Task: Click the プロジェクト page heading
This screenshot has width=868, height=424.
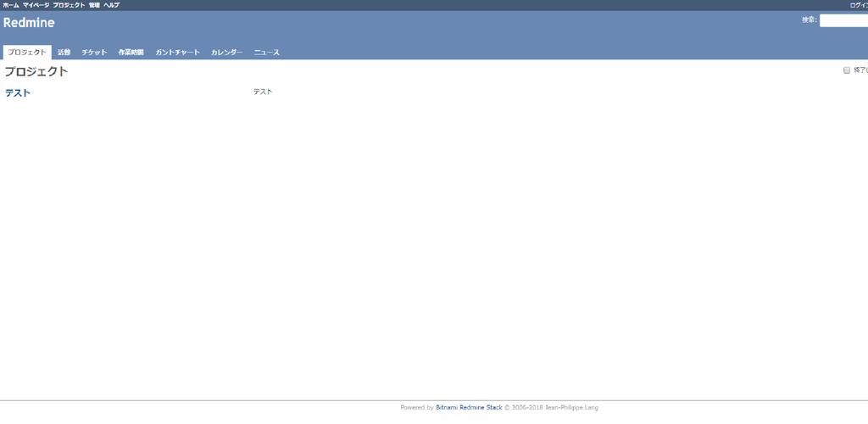Action: [x=36, y=71]
